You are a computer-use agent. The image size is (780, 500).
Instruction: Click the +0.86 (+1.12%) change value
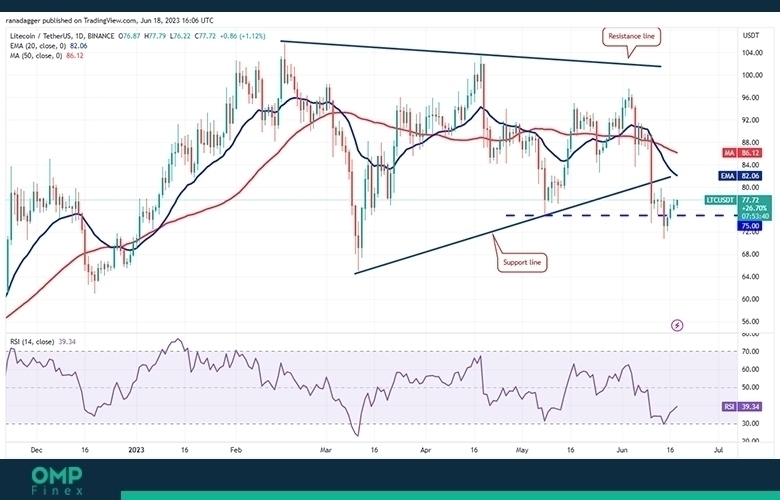coord(243,36)
